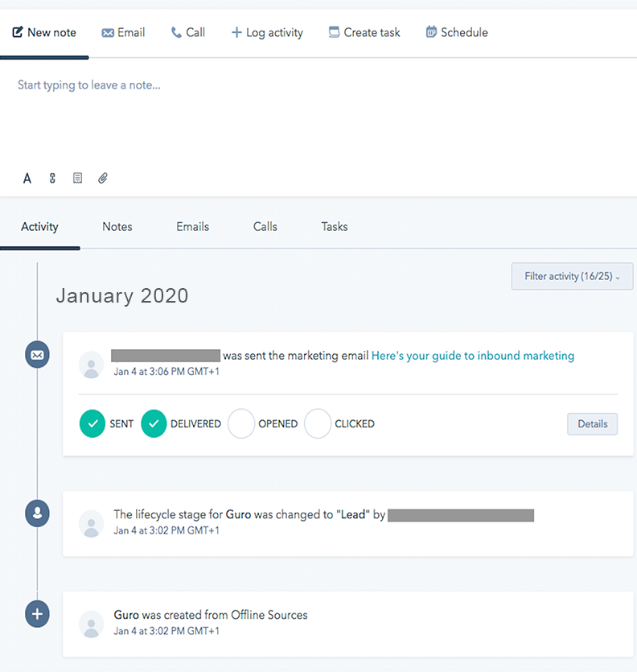The width and height of the screenshot is (637, 672).
Task: Open the 'Here's your guide to inbound marketing' link
Action: coord(473,356)
